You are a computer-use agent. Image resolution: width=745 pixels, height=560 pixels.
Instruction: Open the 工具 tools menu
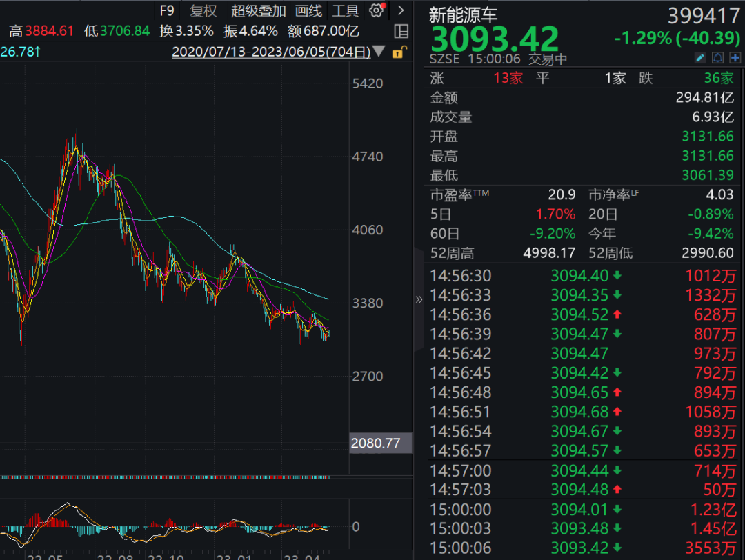coord(346,10)
